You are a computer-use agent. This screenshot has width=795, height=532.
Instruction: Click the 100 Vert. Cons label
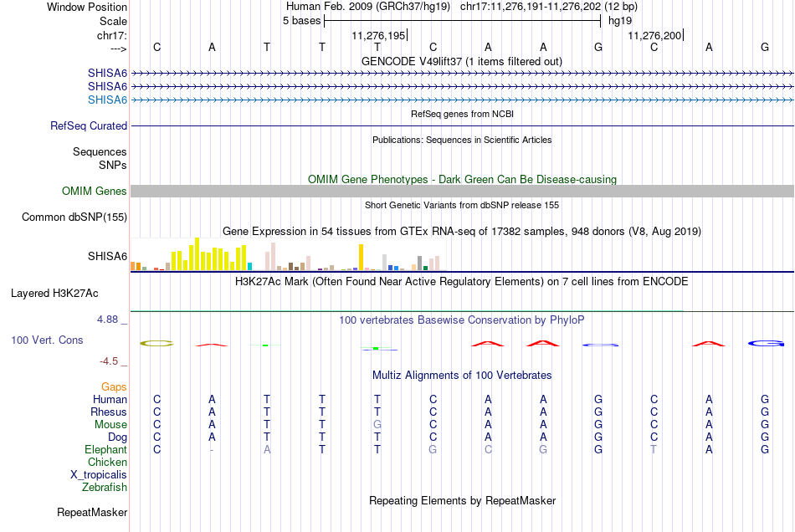click(47, 340)
